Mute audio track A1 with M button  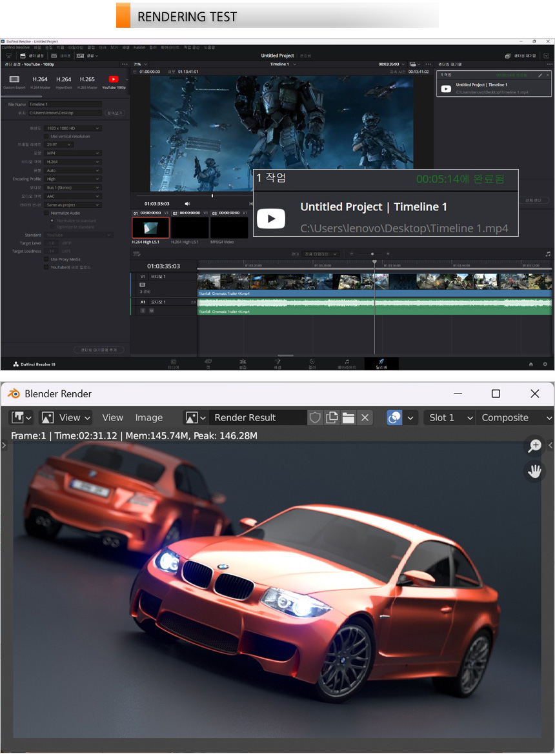tap(152, 310)
